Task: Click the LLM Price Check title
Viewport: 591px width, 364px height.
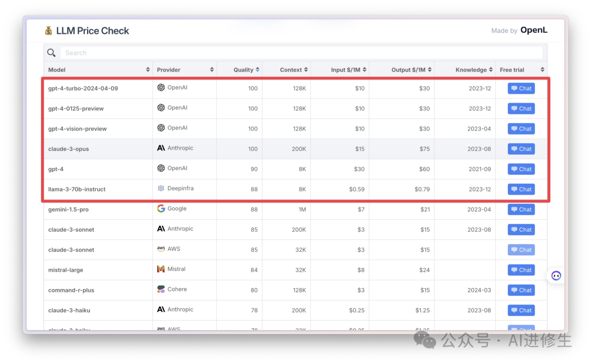Action: 92,31
